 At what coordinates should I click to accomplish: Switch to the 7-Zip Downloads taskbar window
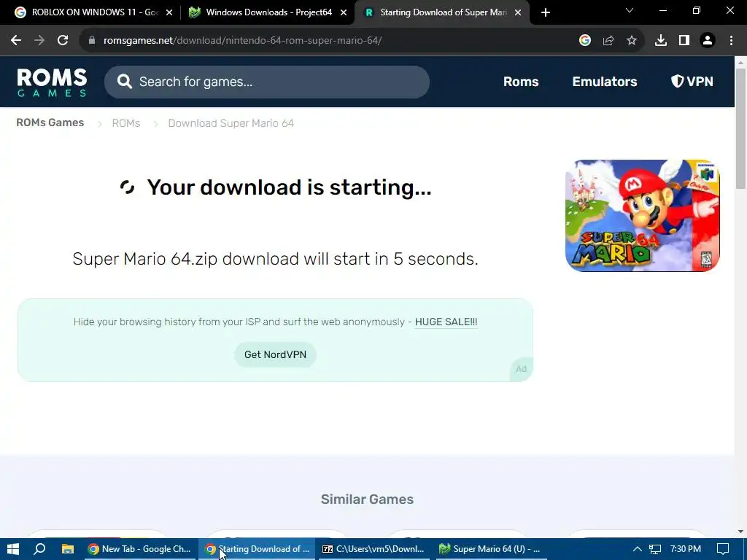pyautogui.click(x=373, y=549)
